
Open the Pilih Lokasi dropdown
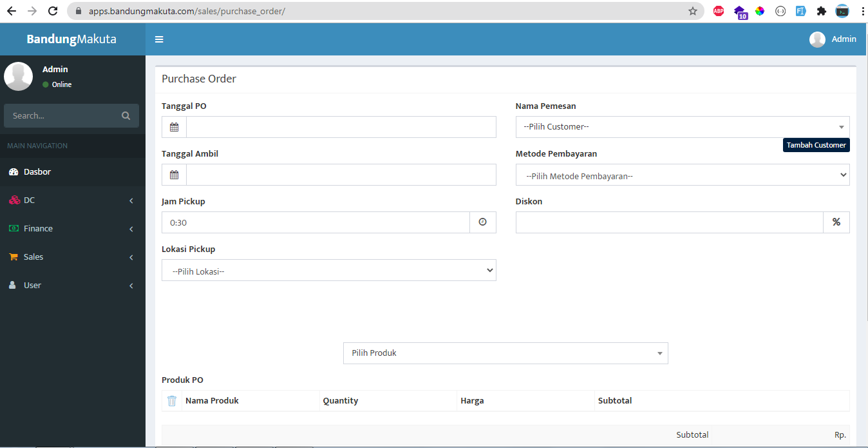tap(328, 270)
